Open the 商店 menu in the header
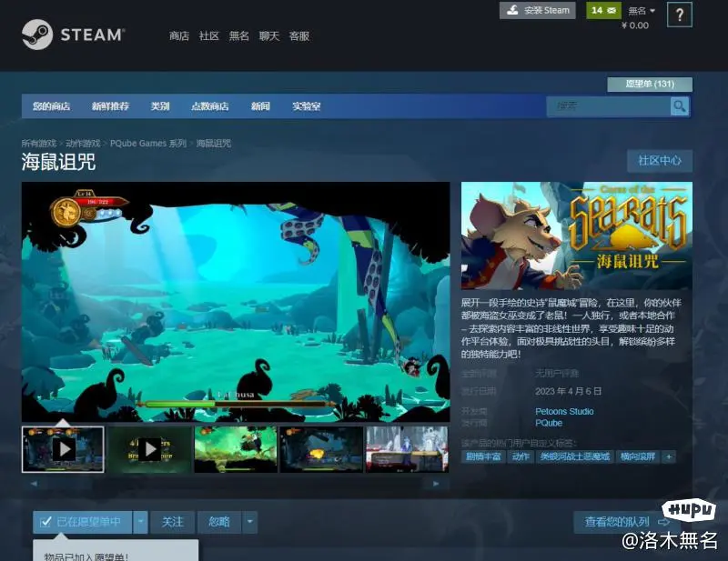 pyautogui.click(x=179, y=35)
